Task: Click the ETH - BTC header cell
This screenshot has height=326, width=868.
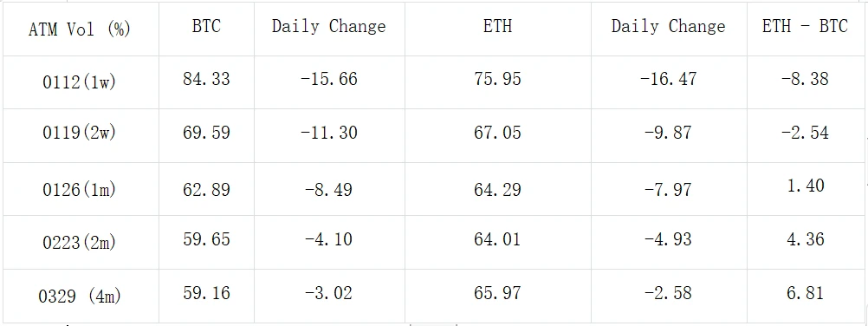Action: point(805,27)
